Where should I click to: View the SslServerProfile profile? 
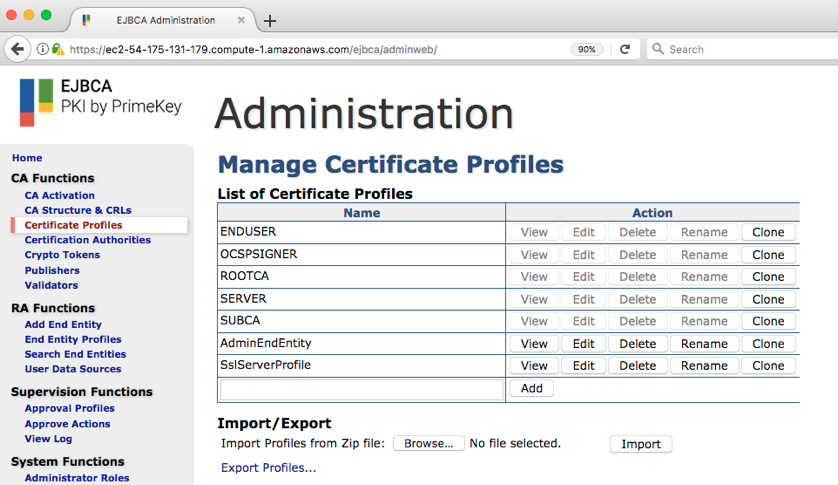pyautogui.click(x=534, y=366)
